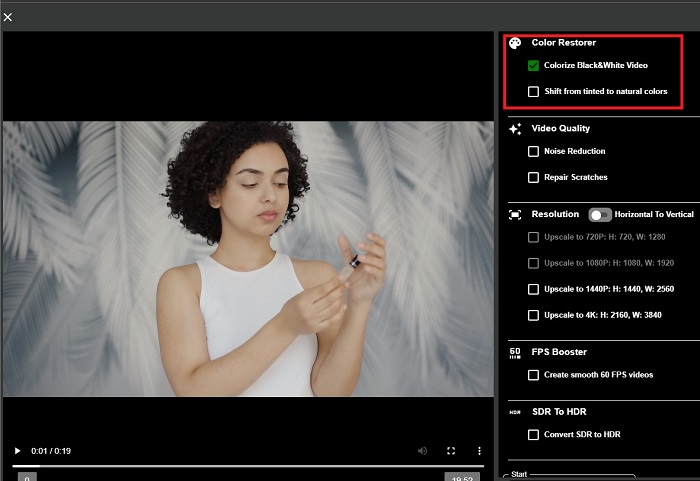The image size is (700, 481).
Task: Uncheck Colorize Black&White Video
Action: coord(533,66)
